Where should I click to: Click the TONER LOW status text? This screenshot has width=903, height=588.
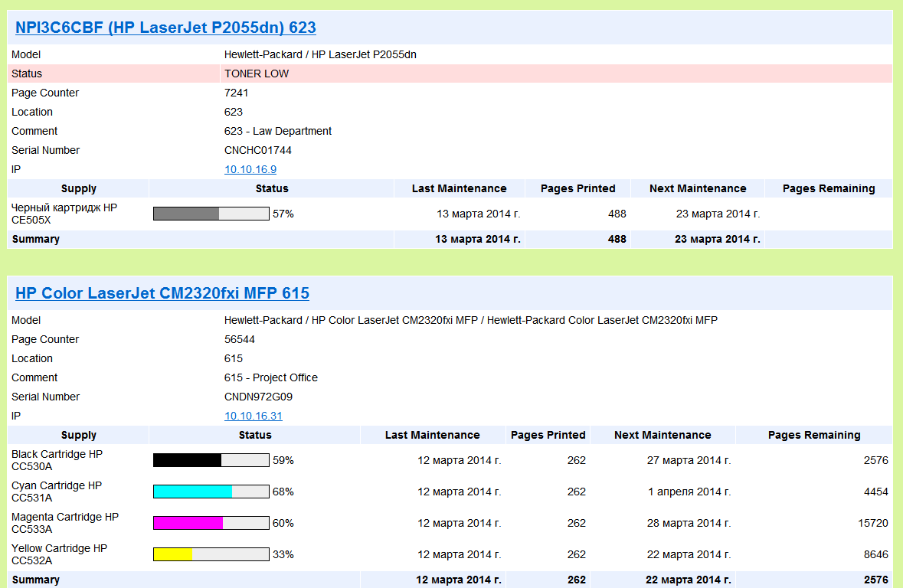tap(257, 73)
